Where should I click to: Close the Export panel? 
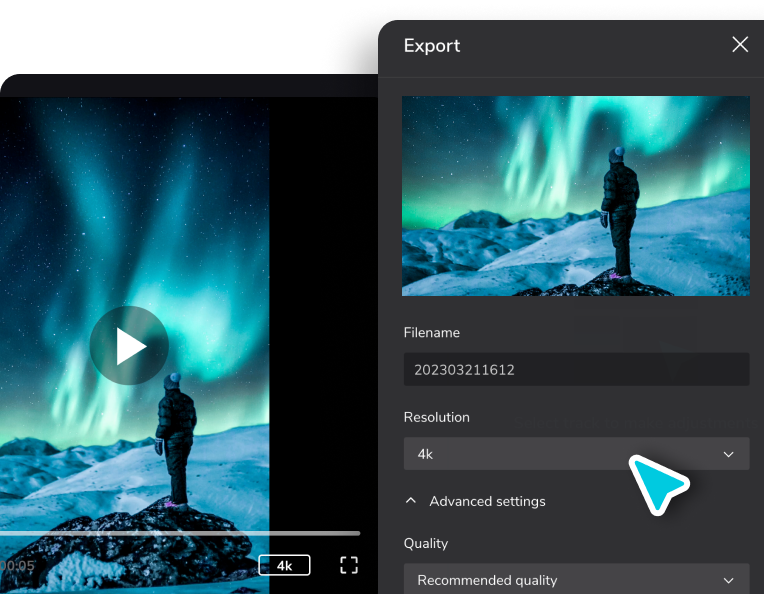click(x=740, y=44)
